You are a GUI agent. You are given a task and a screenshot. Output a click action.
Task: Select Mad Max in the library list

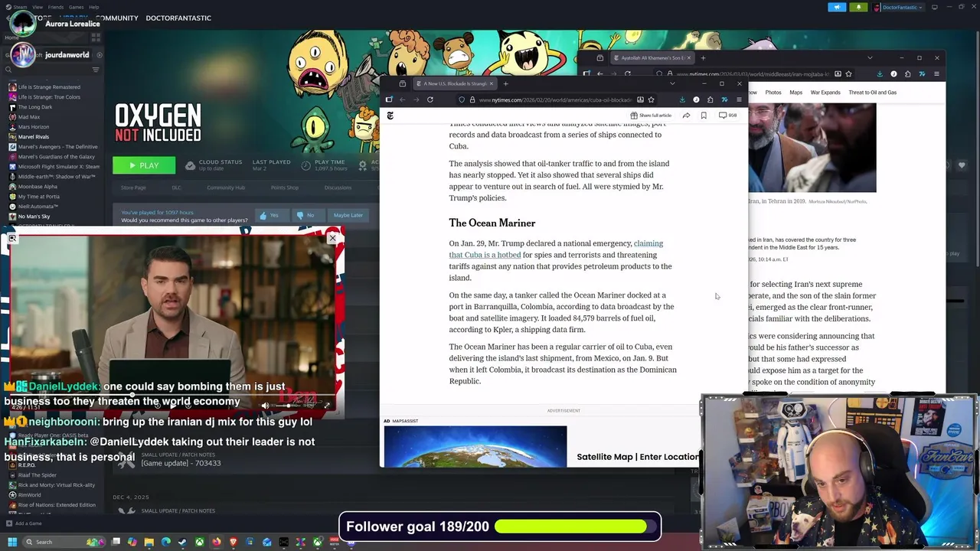point(28,117)
